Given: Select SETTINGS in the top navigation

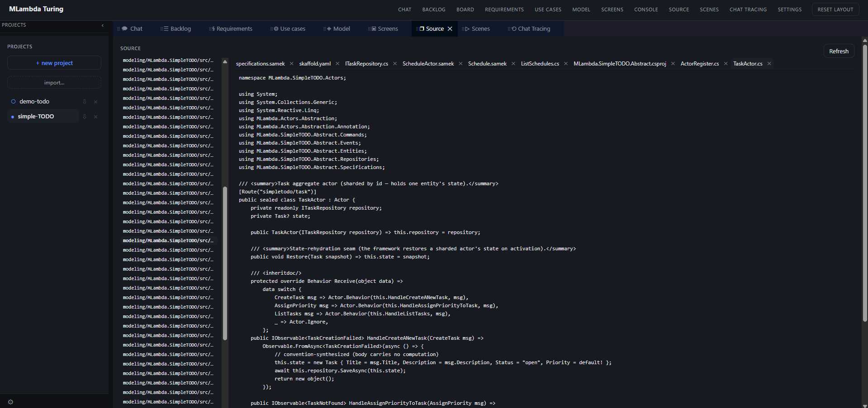Looking at the screenshot, I should 790,9.
